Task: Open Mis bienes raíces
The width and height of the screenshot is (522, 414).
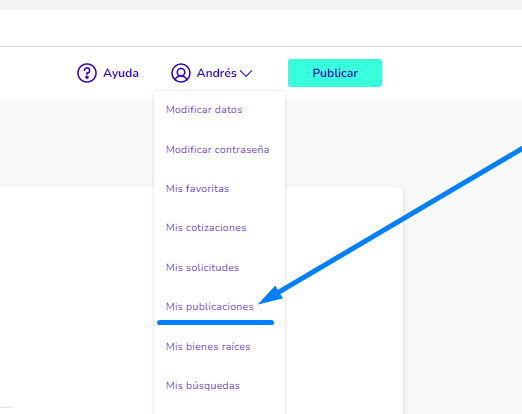Action: pyautogui.click(x=208, y=347)
